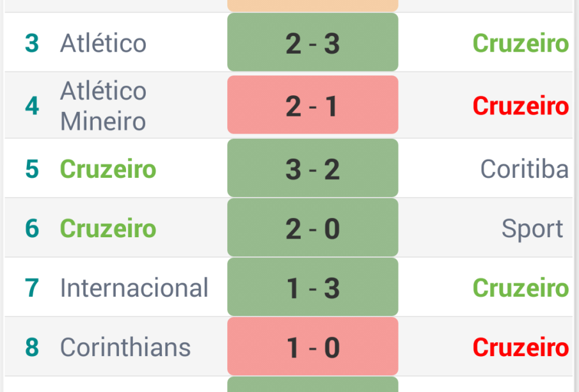
Task: Open the Internacional team link
Action: click(134, 288)
